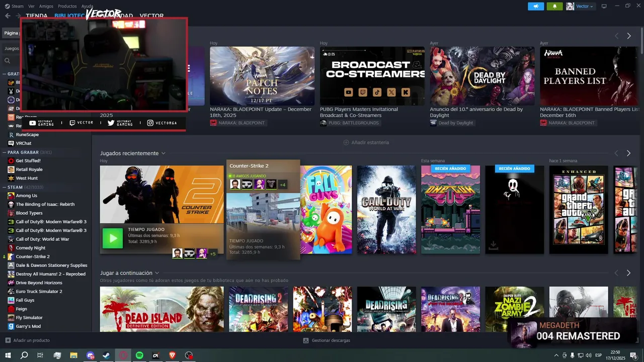644x362 pixels.
Task: Open the green notifications bell
Action: point(554,6)
